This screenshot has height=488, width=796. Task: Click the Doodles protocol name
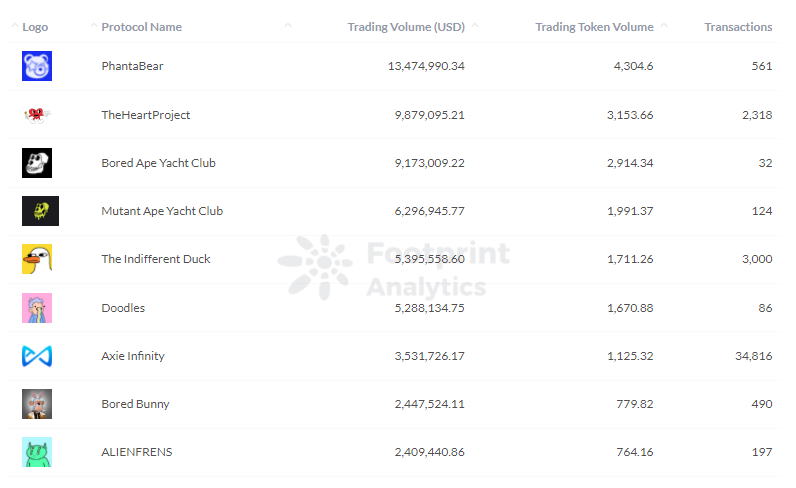[x=123, y=308]
